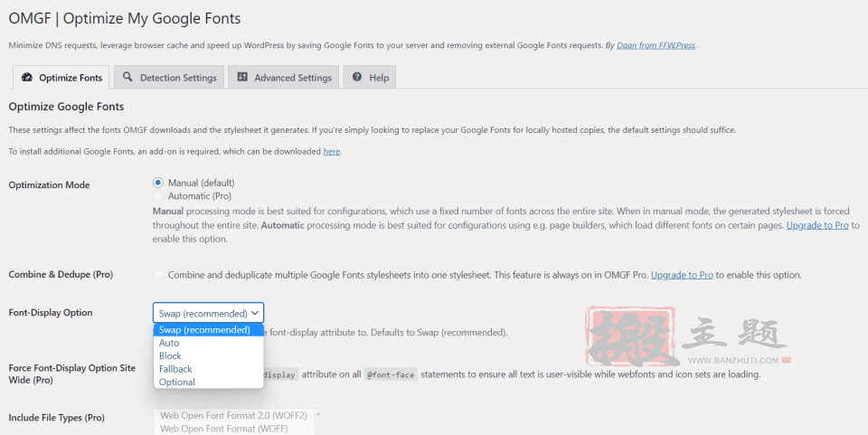Click the @font-face code snippet
Screen dimensions: 868x435
point(391,374)
